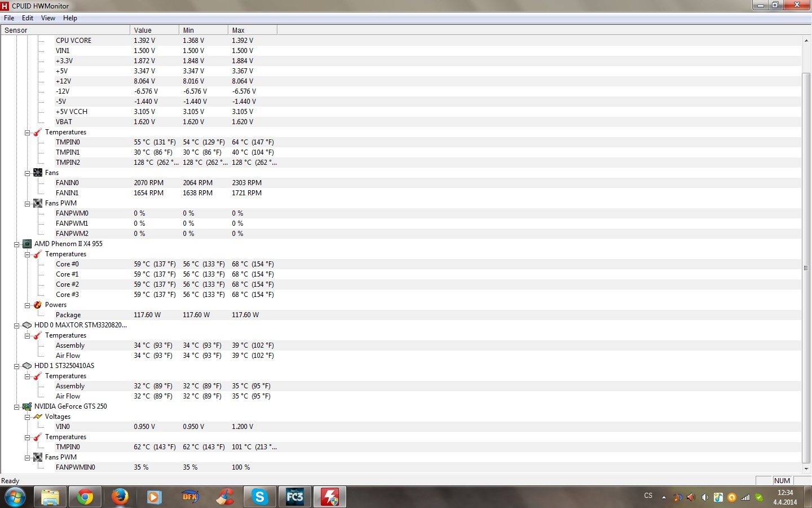Collapse the Fans node above FANIN0

(x=27, y=173)
